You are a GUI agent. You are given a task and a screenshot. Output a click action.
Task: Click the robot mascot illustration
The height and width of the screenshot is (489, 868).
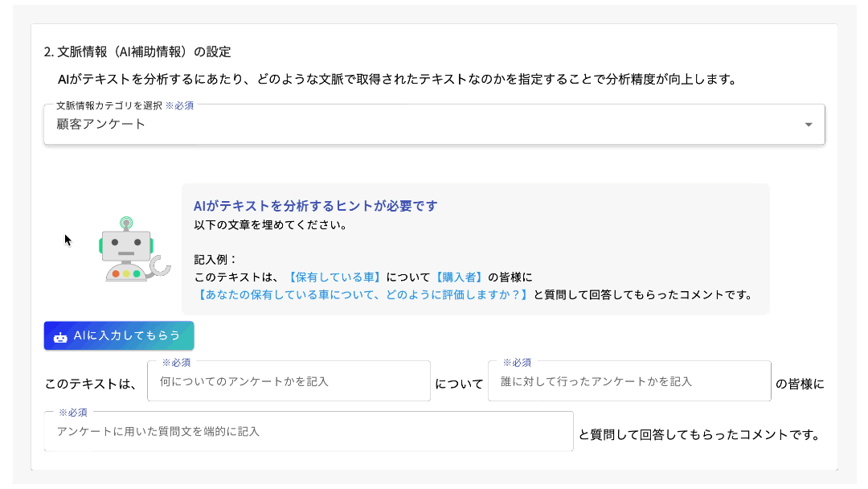coord(126,249)
